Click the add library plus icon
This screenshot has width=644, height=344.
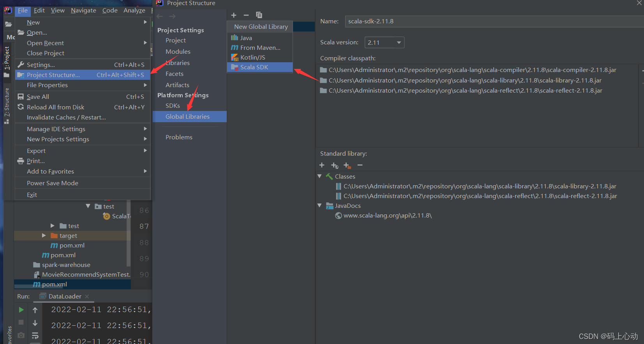234,15
